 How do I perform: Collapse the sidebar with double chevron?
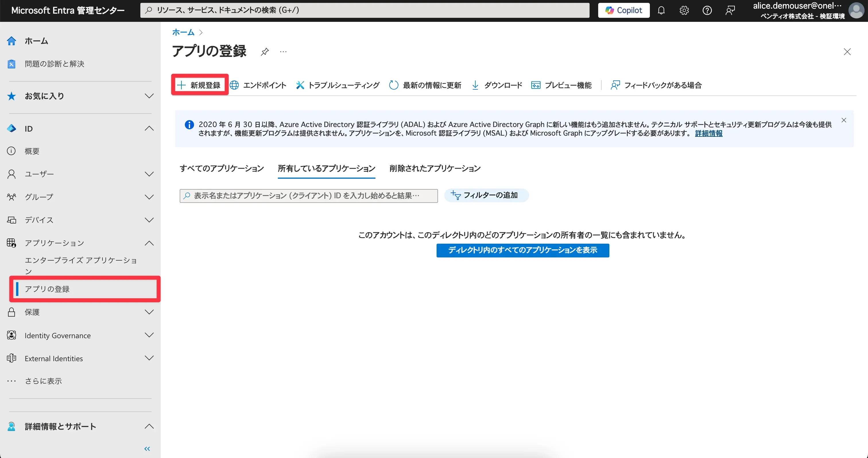(x=147, y=449)
